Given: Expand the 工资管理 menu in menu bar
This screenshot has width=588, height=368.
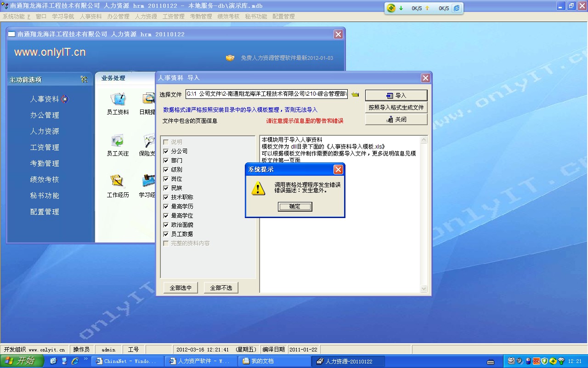Looking at the screenshot, I should pos(173,16).
